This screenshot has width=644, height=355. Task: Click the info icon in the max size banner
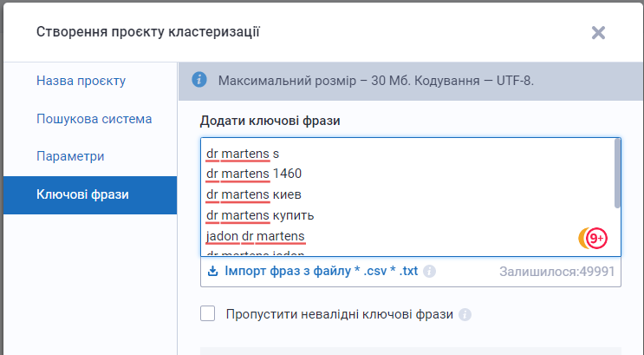(199, 80)
